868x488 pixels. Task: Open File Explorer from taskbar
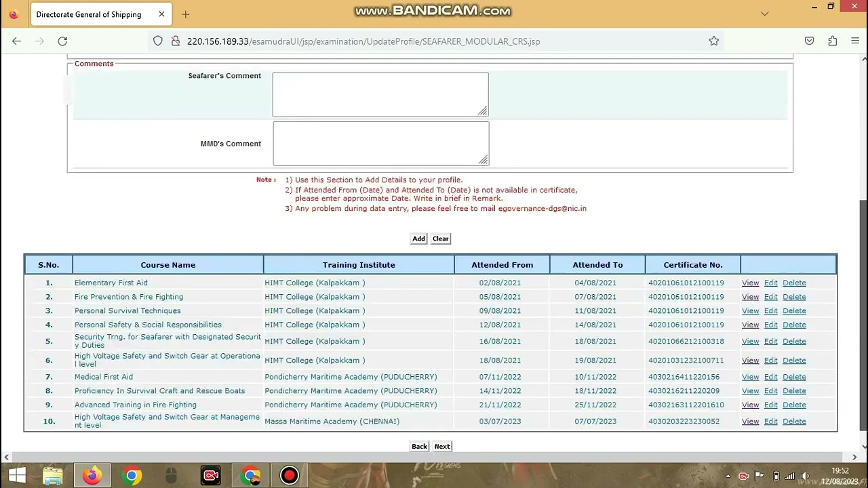[53, 476]
